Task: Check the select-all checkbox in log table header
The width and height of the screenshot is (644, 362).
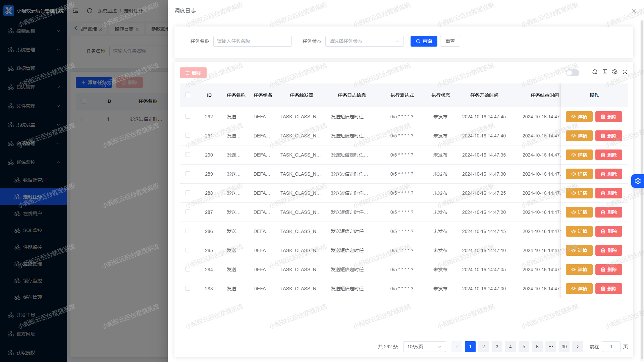Action: [188, 95]
